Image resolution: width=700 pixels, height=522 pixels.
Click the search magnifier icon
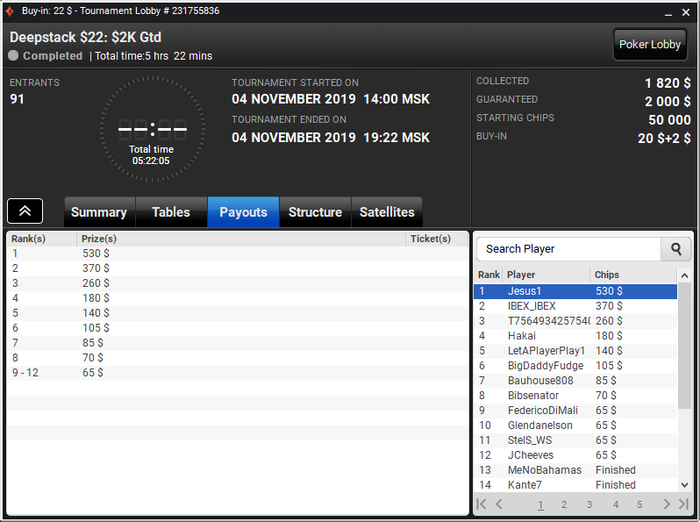(676, 249)
